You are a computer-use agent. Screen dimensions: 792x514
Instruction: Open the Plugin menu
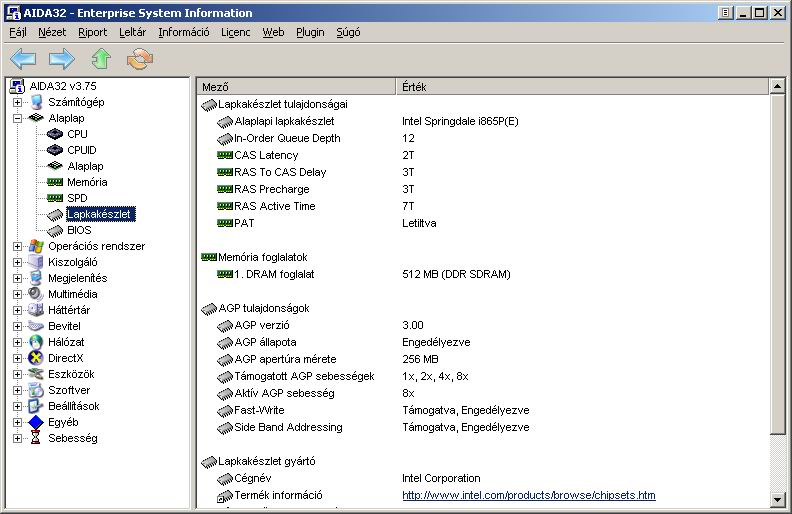(310, 32)
